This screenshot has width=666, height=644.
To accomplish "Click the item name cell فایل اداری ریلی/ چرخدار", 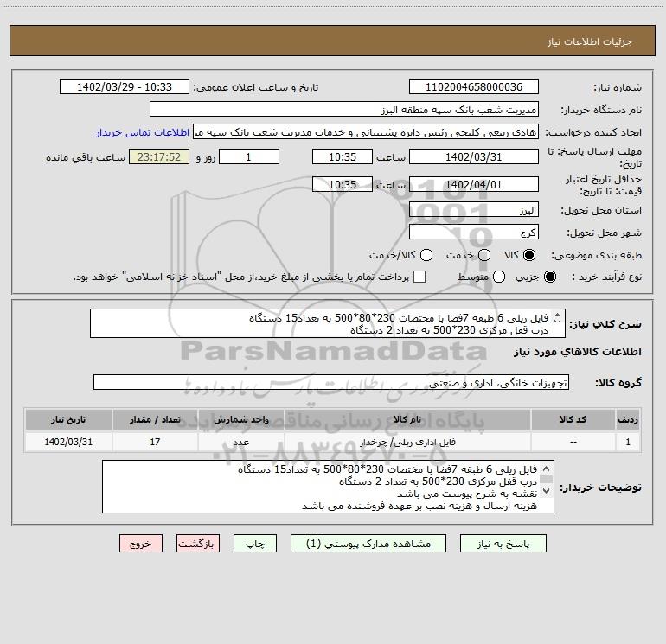I will tap(407, 442).
